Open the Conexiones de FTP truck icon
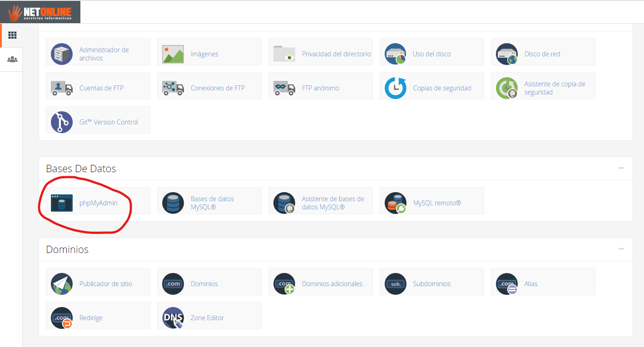 coord(173,88)
